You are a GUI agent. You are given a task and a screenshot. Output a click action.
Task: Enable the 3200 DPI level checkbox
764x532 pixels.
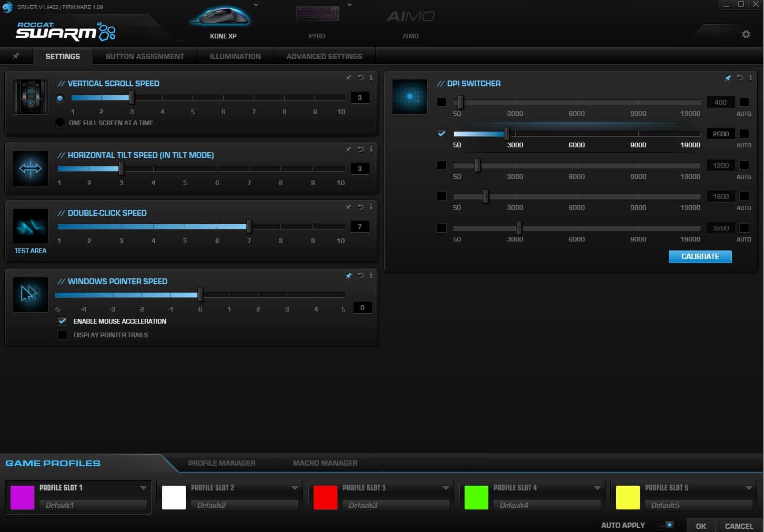click(441, 228)
